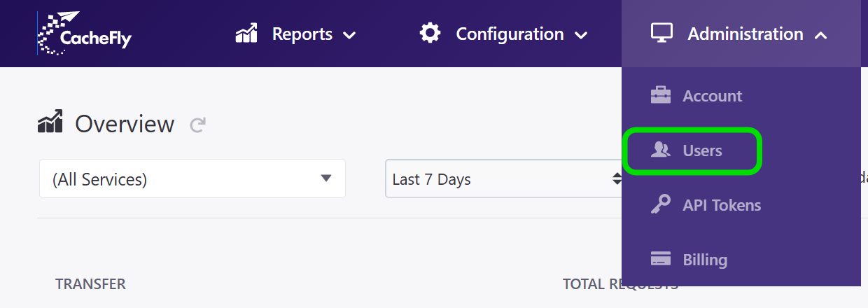This screenshot has height=308, width=868.
Task: Click the Reports chart icon
Action: pos(246,34)
